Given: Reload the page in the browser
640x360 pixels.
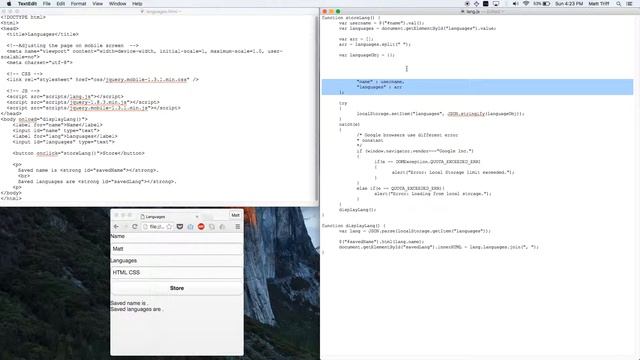Looking at the screenshot, I should pyautogui.click(x=134, y=227).
